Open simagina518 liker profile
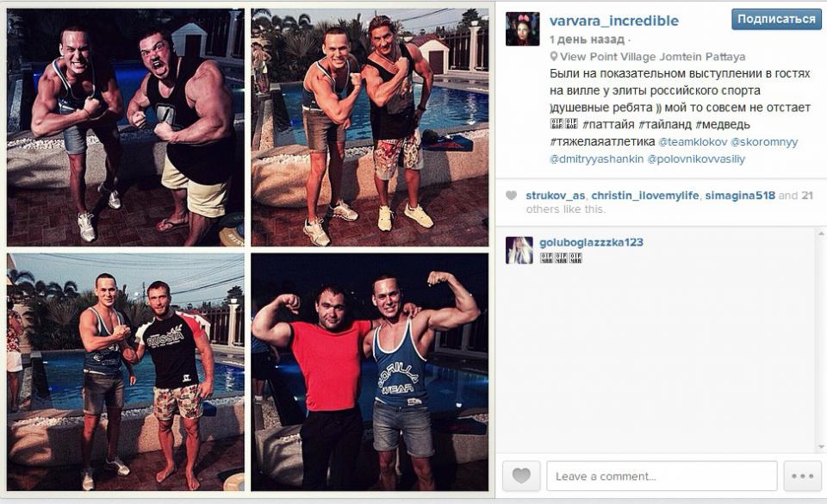Screen dimensions: 827x504 (740, 196)
